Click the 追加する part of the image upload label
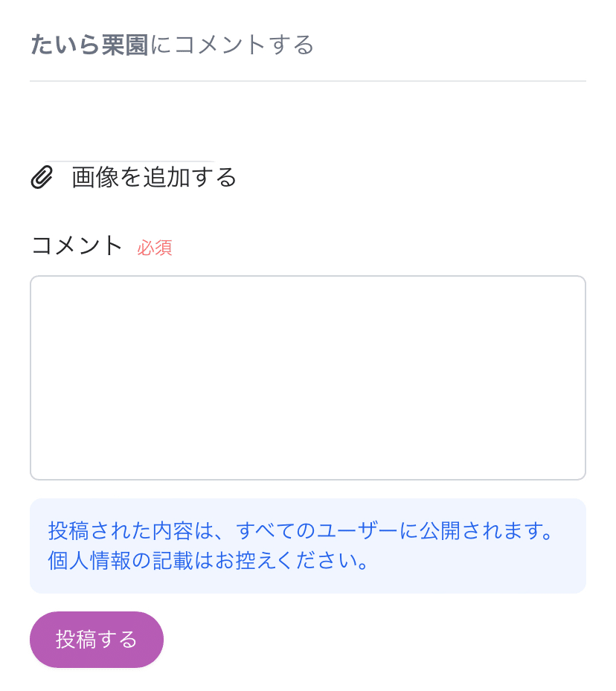The height and width of the screenshot is (691, 616). 190,177
